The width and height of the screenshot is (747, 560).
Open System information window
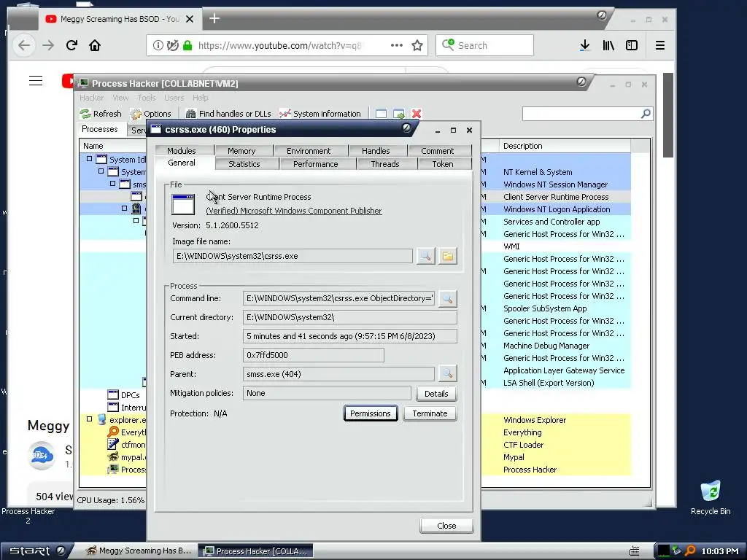click(320, 114)
